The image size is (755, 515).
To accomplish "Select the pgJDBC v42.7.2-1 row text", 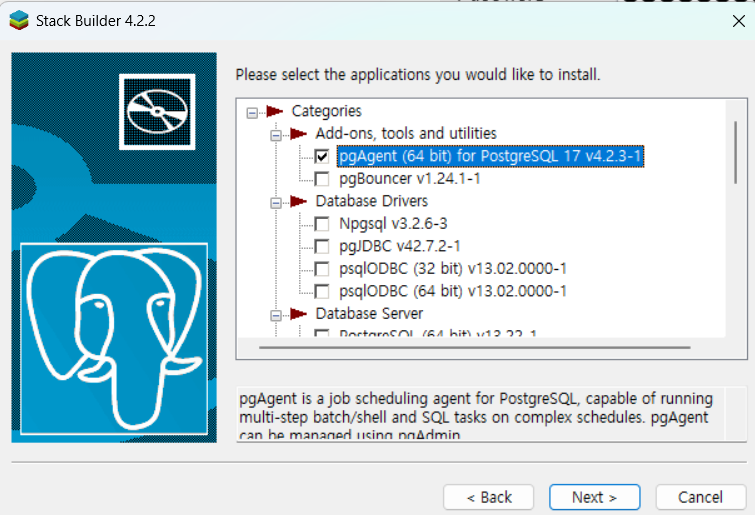I will point(400,246).
